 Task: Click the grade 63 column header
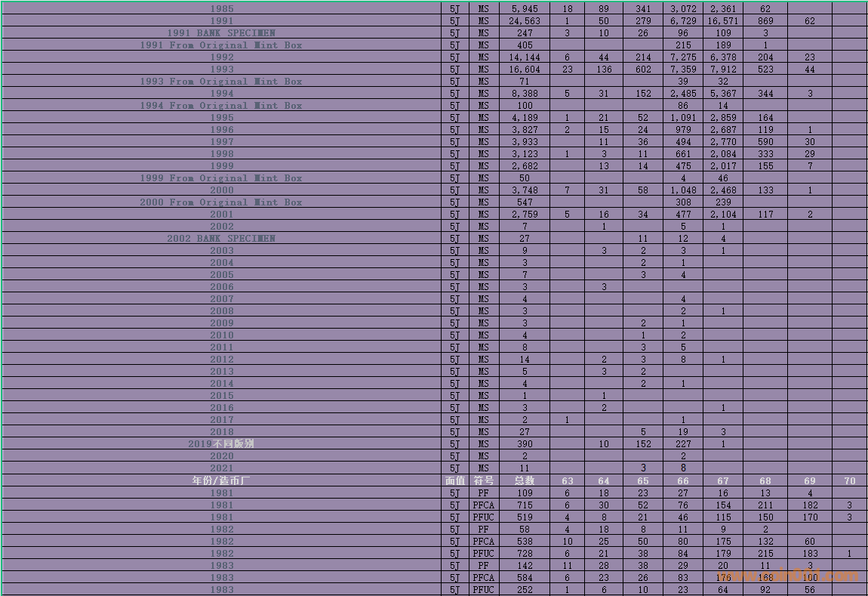567,480
